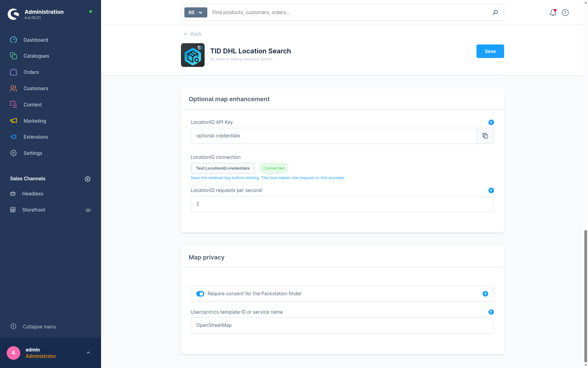
Task: Click the Marketing megaphone icon
Action: point(13,121)
